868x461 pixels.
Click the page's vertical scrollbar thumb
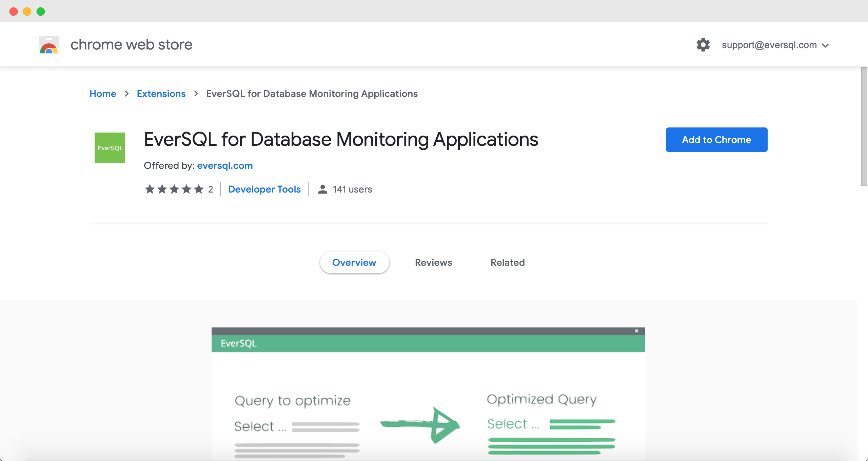tap(864, 126)
